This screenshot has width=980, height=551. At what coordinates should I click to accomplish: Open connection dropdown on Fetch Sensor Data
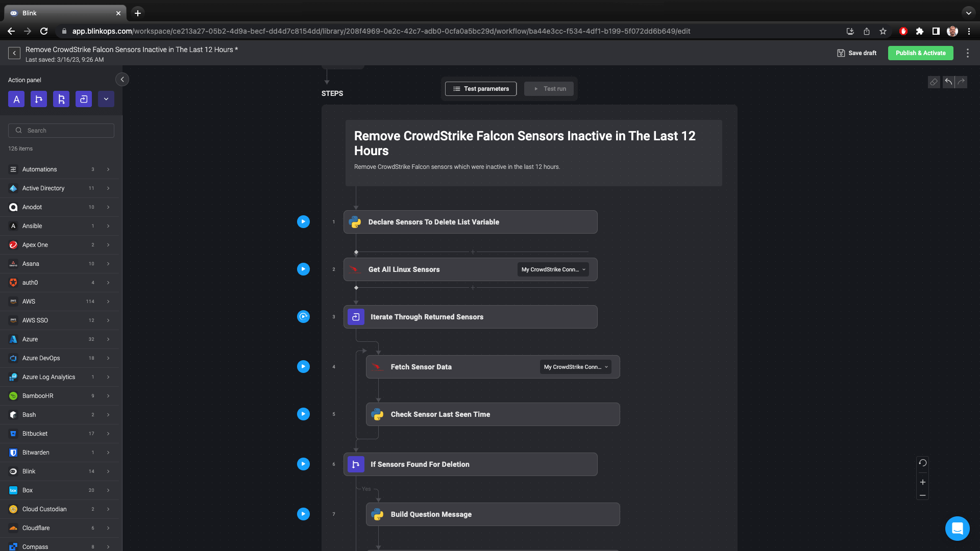pos(575,367)
